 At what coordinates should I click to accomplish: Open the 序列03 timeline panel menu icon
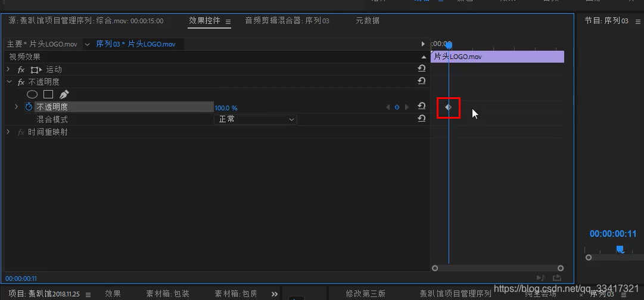pos(624,295)
